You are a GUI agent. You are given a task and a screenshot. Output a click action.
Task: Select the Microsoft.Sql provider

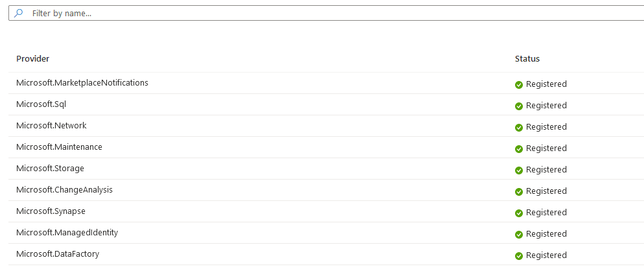(41, 104)
